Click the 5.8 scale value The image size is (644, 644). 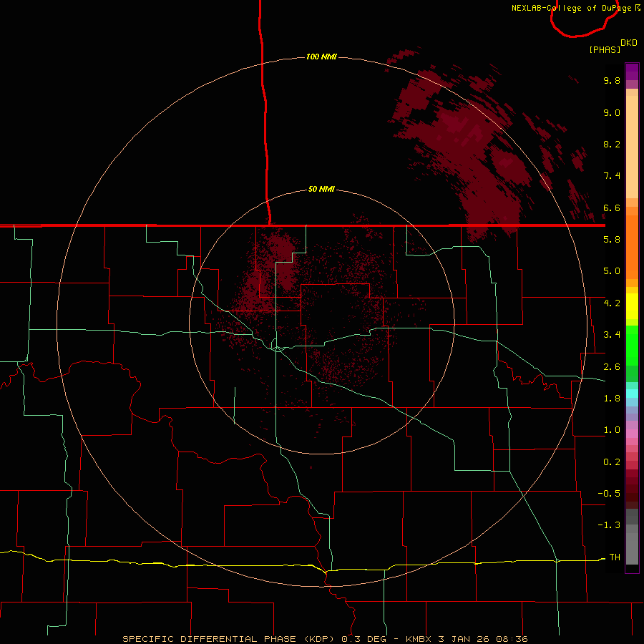pyautogui.click(x=612, y=240)
